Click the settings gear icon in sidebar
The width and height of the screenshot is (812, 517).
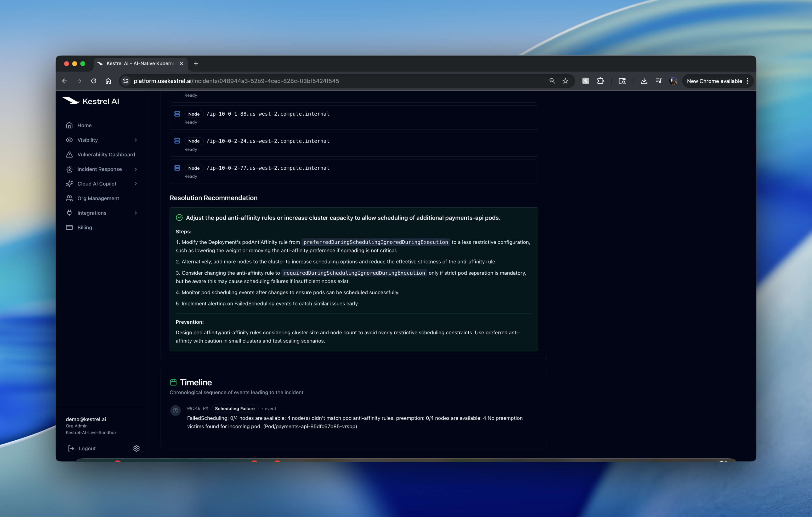click(136, 448)
